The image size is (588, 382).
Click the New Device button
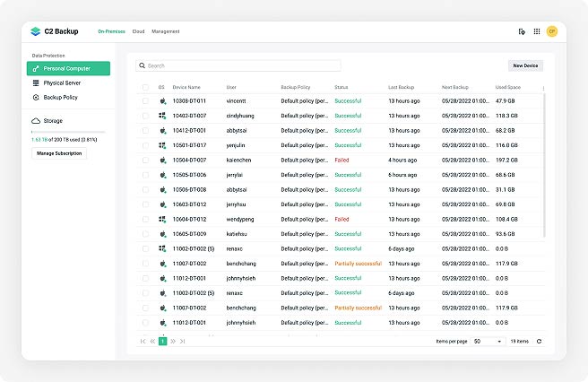click(x=525, y=65)
